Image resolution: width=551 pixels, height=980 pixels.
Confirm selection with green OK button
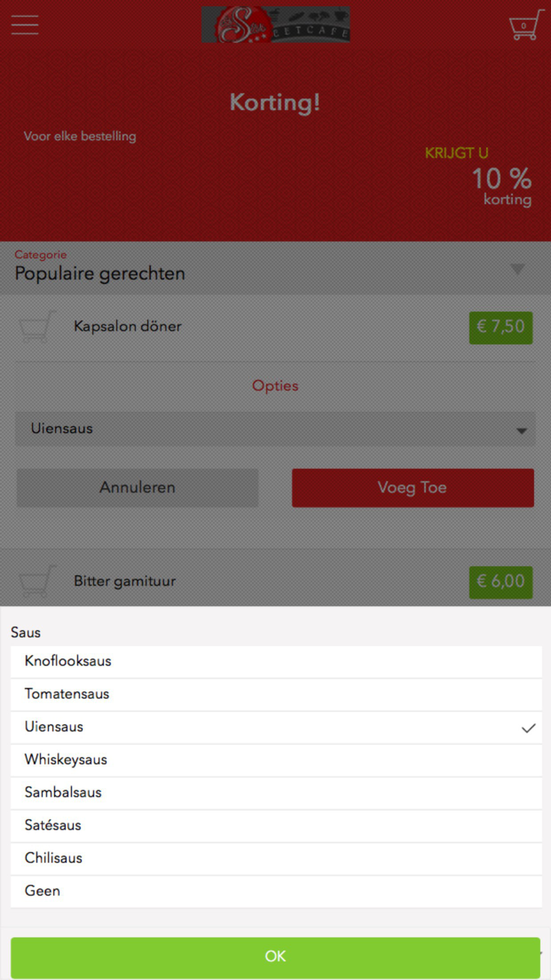275,956
